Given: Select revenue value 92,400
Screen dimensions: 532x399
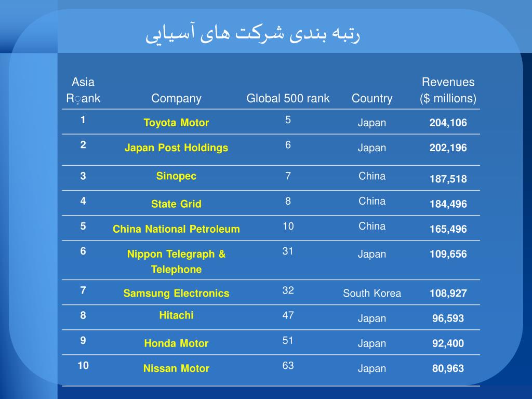Looking at the screenshot, I should click(448, 344).
